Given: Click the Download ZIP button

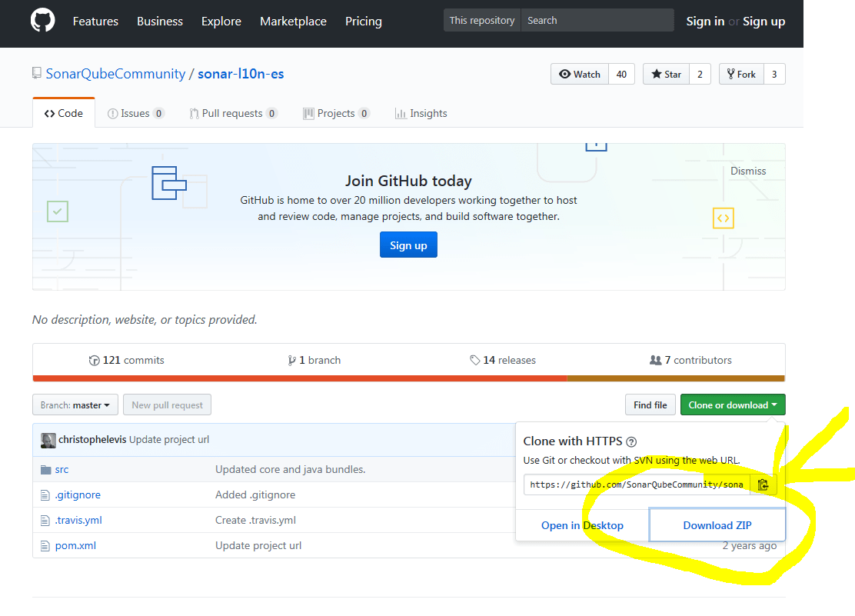Looking at the screenshot, I should pyautogui.click(x=717, y=524).
